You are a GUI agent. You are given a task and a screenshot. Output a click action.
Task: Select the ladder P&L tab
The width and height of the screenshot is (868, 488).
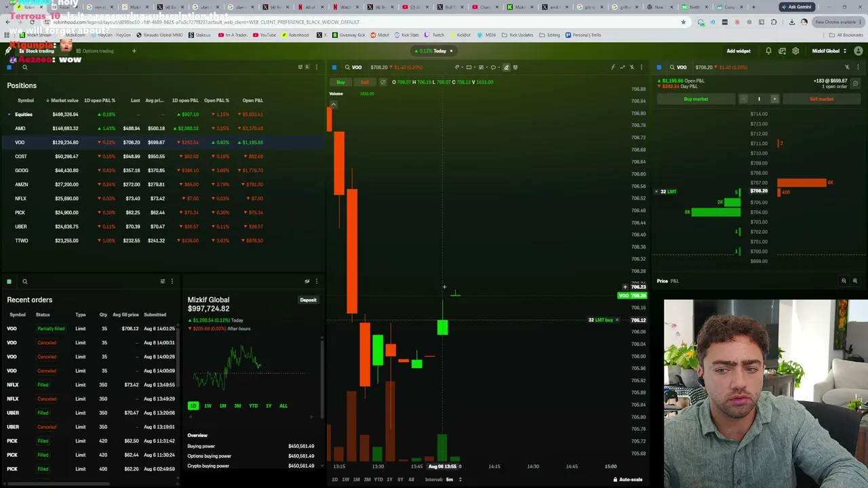click(x=675, y=281)
